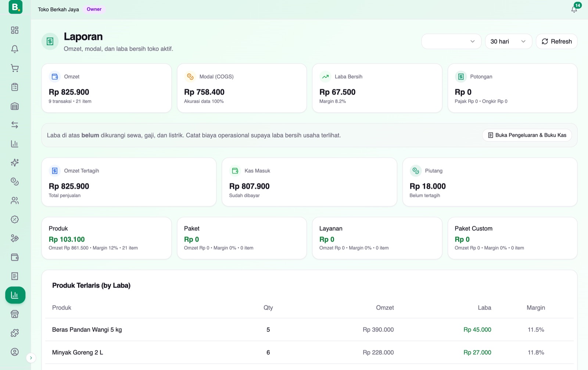Open the percent discount badge icon
The image size is (588, 370).
15,219
